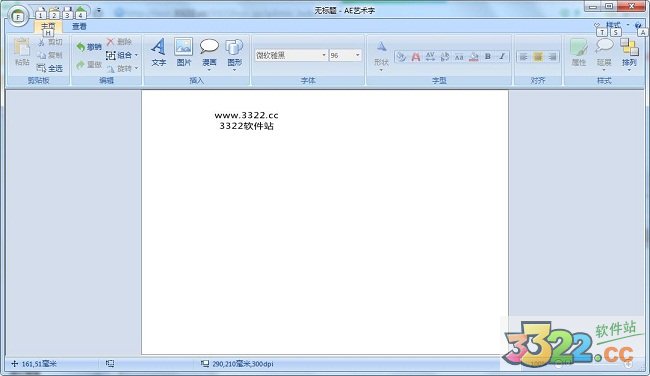
Task: Click the 剪切 cut button
Action: (50, 42)
